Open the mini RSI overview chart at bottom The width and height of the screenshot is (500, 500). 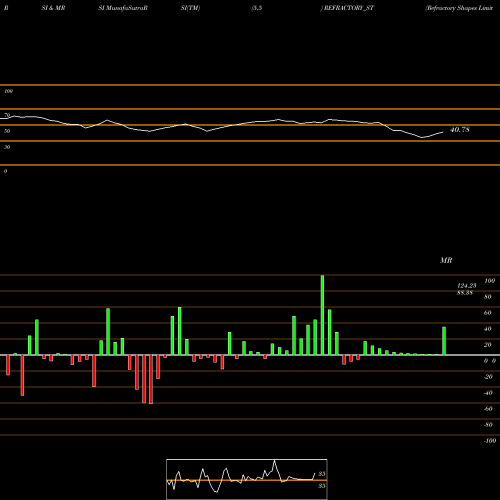(247, 479)
